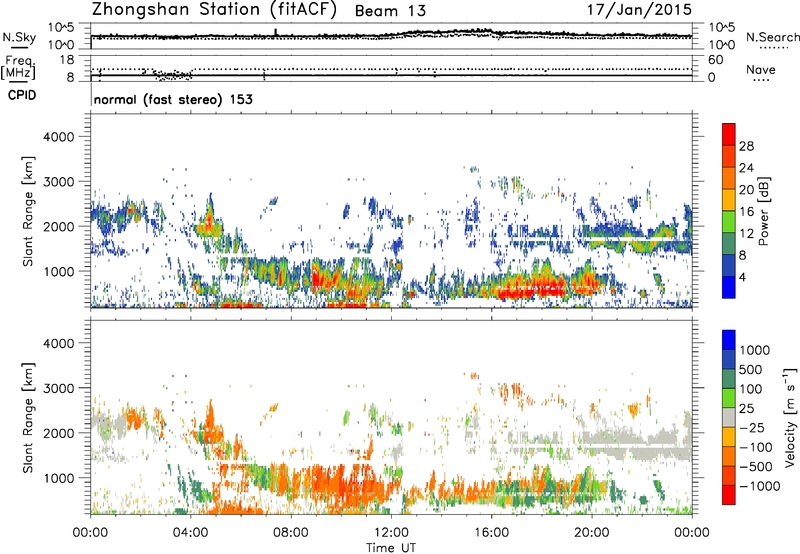Click the Slant Range label on the velocity panel
Screen dimensions: 800x554
pos(28,417)
